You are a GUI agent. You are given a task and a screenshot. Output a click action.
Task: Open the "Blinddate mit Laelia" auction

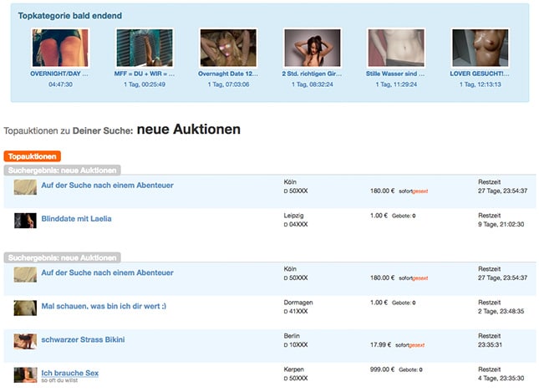coord(76,219)
